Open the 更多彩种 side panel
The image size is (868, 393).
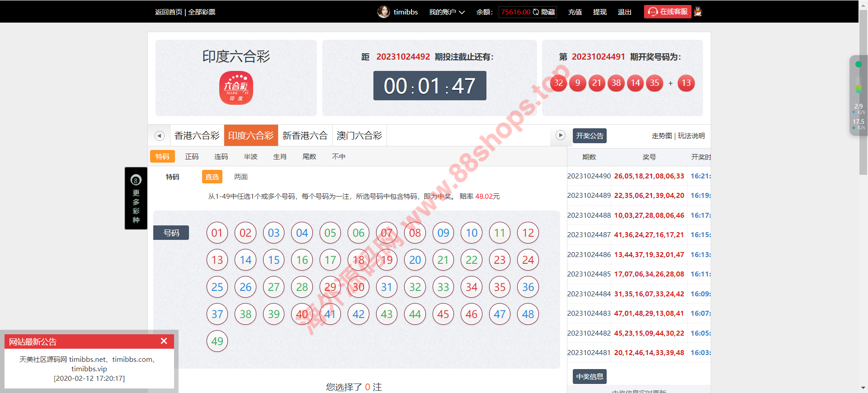coord(136,198)
